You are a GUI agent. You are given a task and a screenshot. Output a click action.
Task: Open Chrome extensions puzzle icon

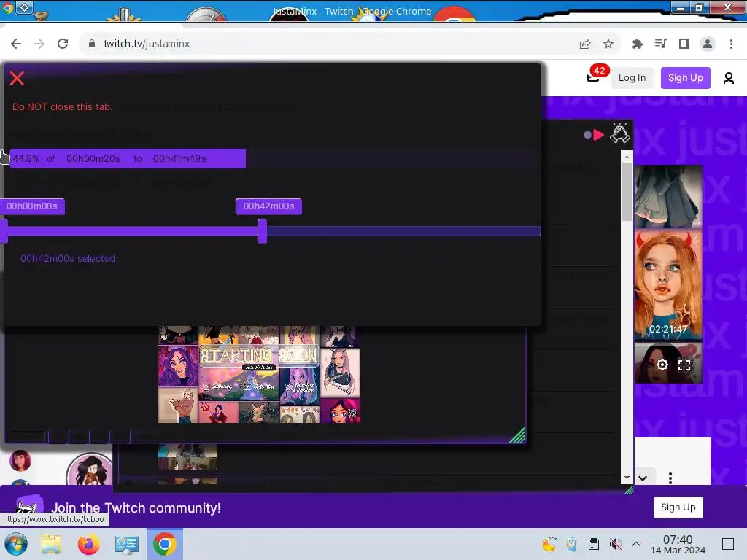pyautogui.click(x=638, y=44)
